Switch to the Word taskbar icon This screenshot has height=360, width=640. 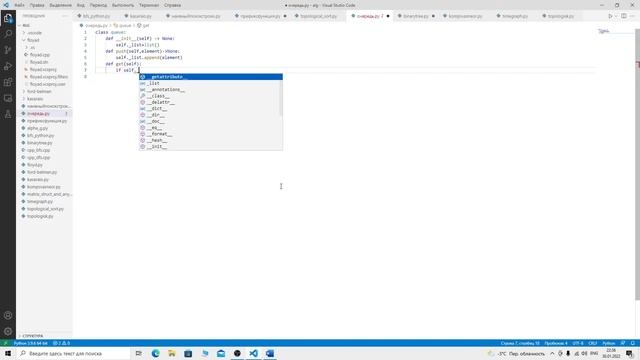(x=270, y=353)
